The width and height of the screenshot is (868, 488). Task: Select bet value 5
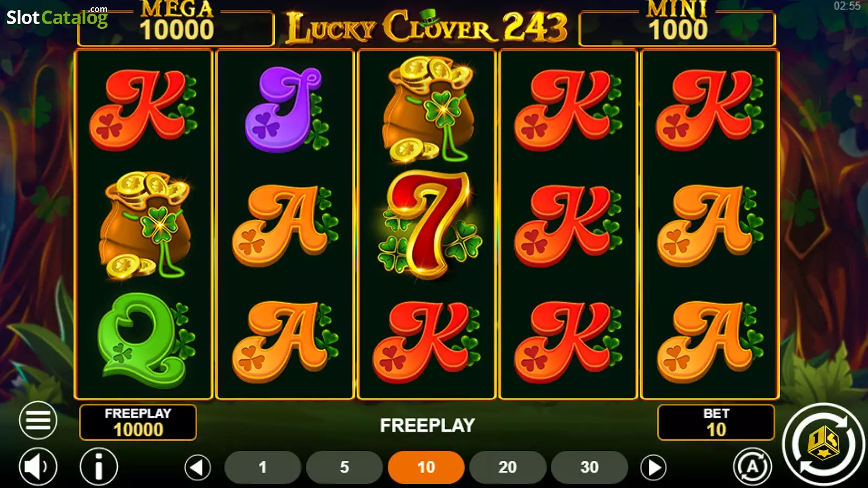(x=344, y=467)
